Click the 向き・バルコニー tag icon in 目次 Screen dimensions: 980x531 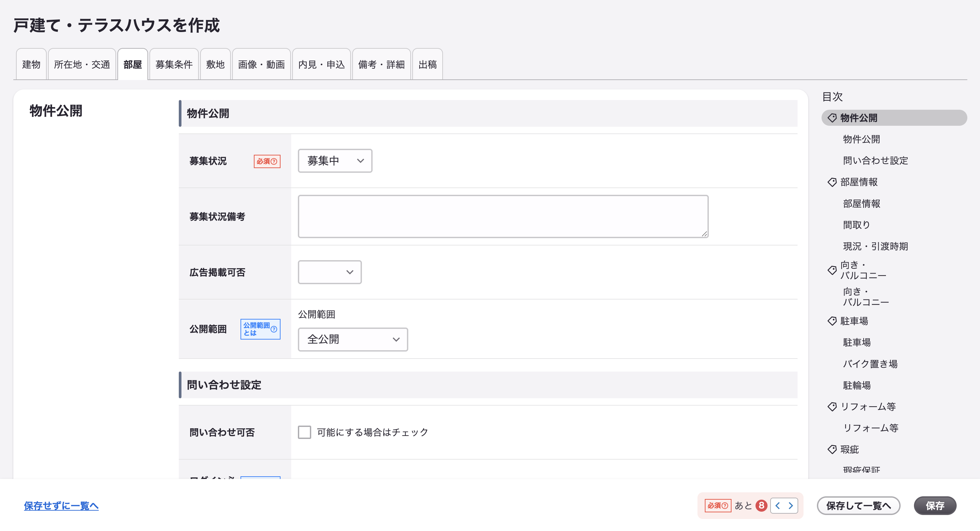pos(832,270)
